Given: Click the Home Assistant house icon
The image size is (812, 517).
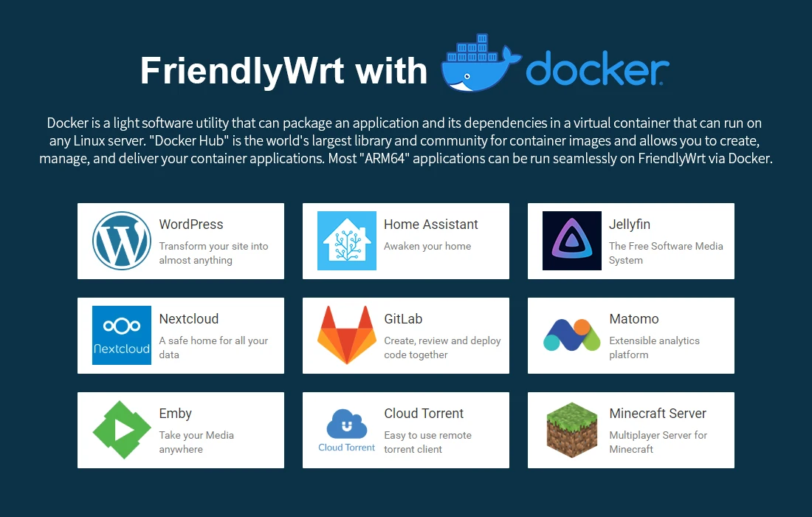Looking at the screenshot, I should pyautogui.click(x=347, y=241).
